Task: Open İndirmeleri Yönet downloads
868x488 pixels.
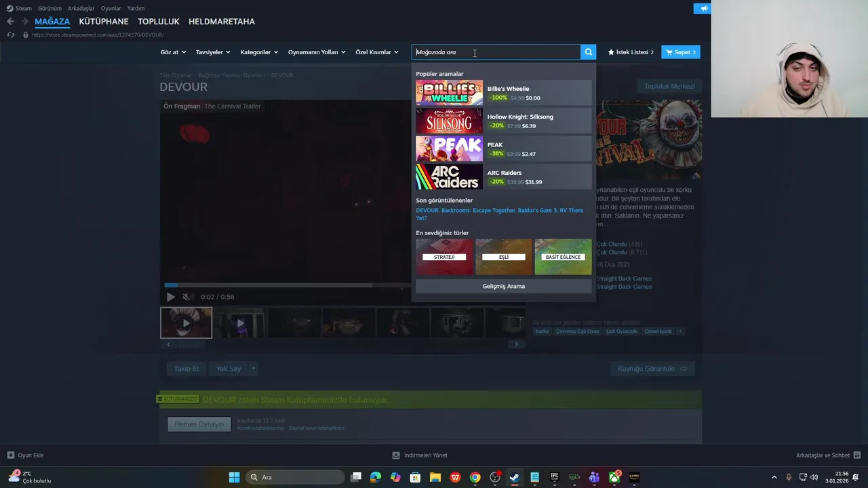Action: (420, 455)
